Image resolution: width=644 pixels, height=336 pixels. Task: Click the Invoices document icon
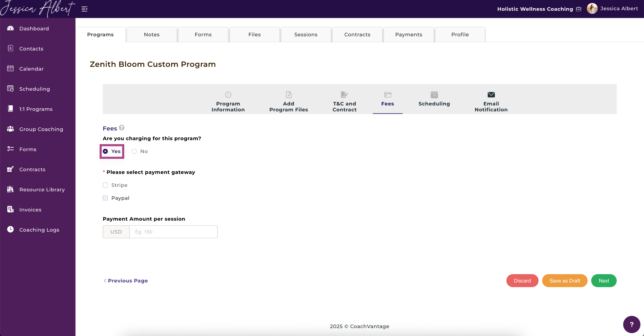(x=10, y=209)
